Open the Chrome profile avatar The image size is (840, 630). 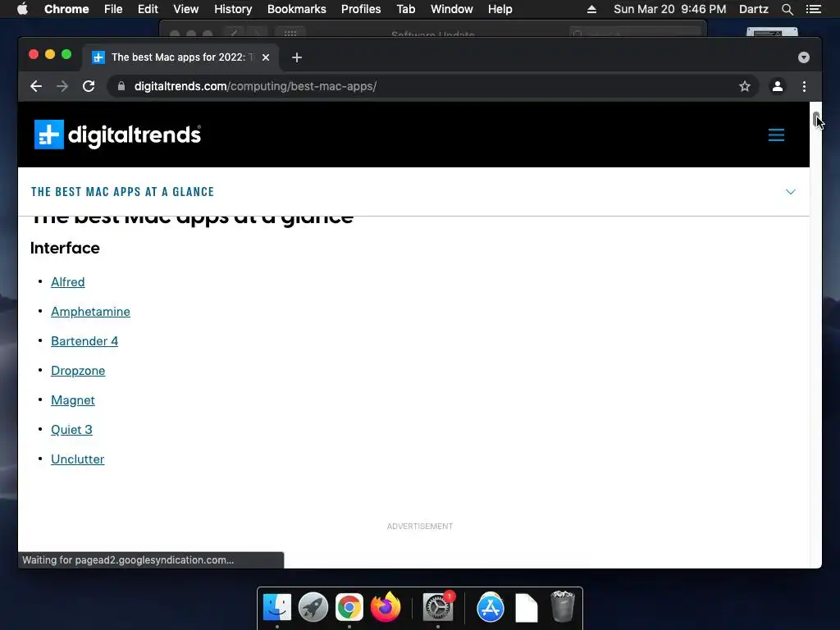click(x=778, y=86)
